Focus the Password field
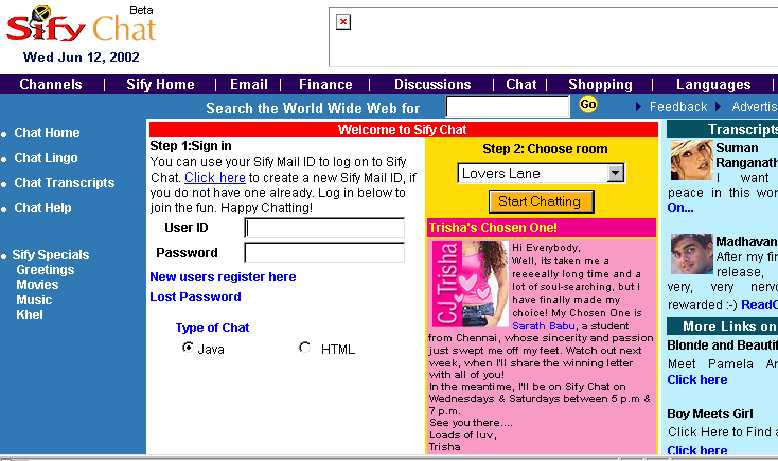The width and height of the screenshot is (778, 461). tap(324, 253)
